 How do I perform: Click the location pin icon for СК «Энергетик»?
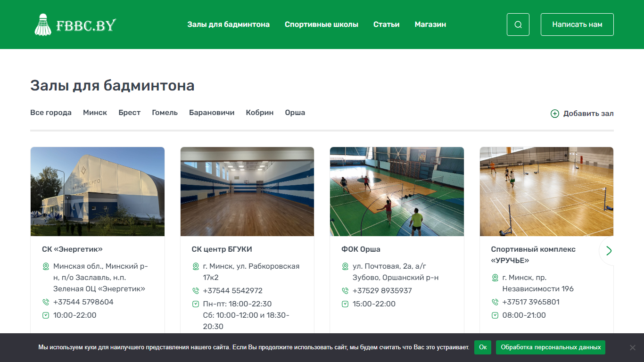46,266
